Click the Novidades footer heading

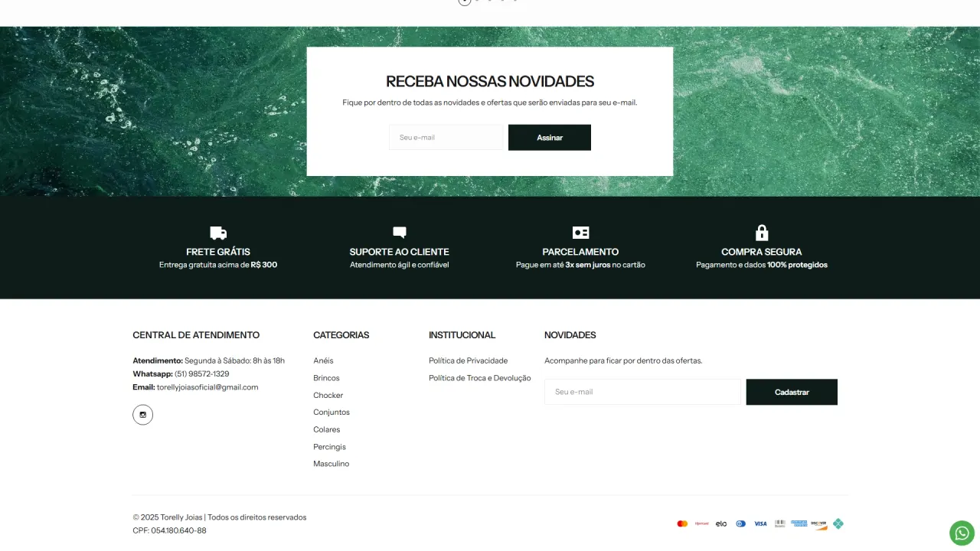tap(570, 335)
